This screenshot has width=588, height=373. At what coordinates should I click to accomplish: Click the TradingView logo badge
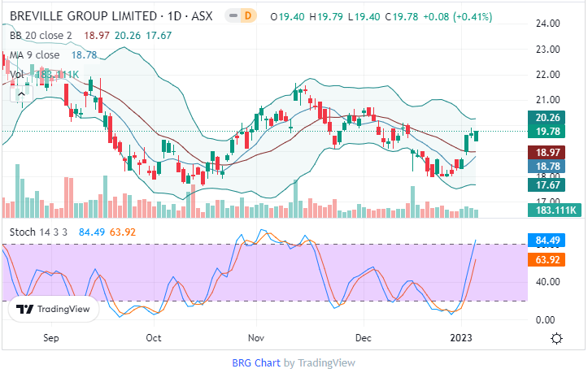pyautogui.click(x=53, y=309)
